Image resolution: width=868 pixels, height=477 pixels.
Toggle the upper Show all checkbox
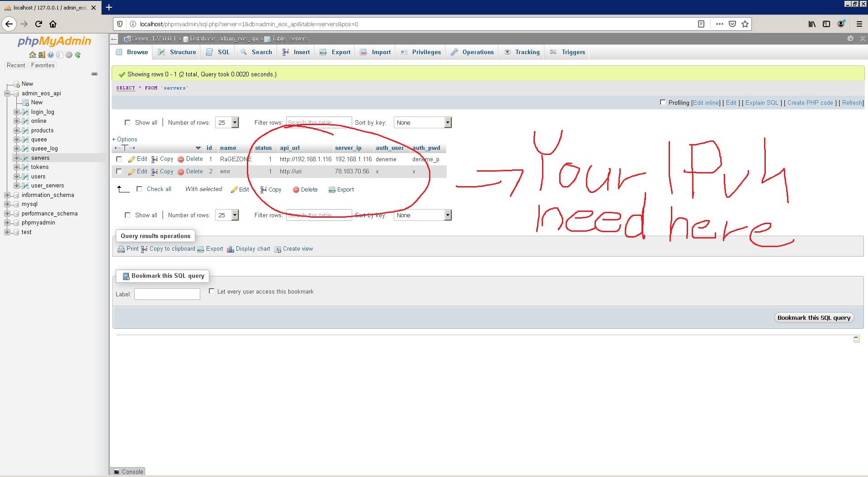[127, 122]
